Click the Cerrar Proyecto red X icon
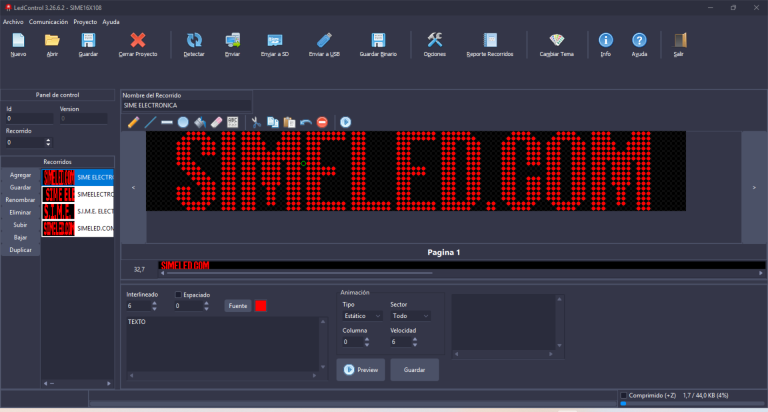This screenshot has height=412, width=768. [138, 40]
